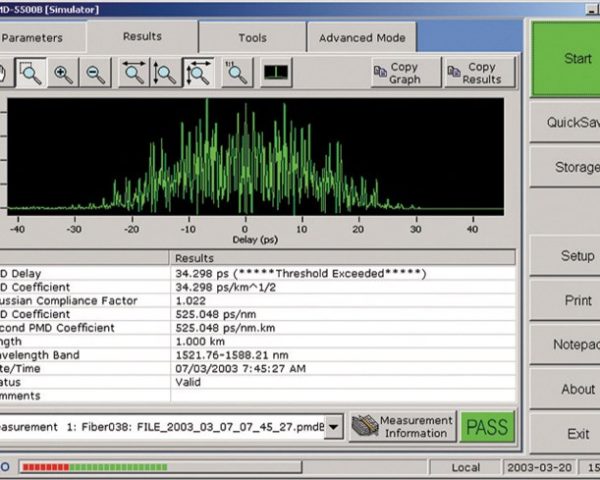
Task: Click the 2003-03-20 date in status bar
Action: pyautogui.click(x=539, y=467)
